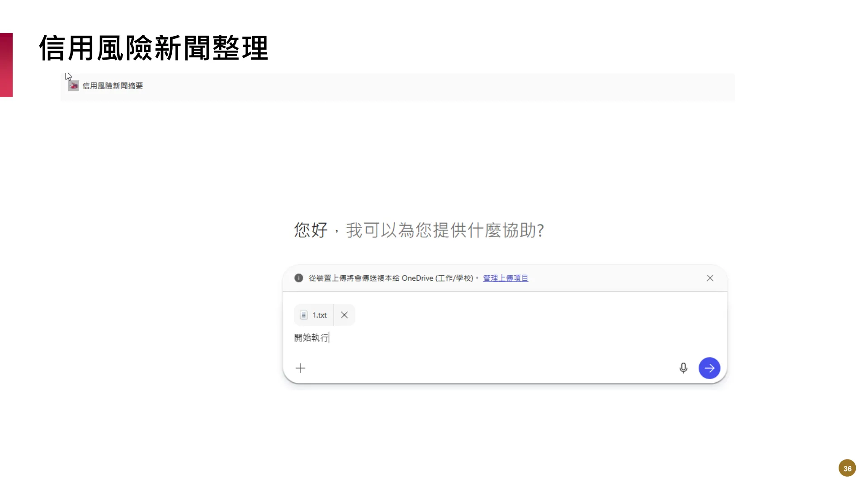Image resolution: width=868 pixels, height=488 pixels.
Task: Click the info icon in upload notice
Action: click(298, 278)
